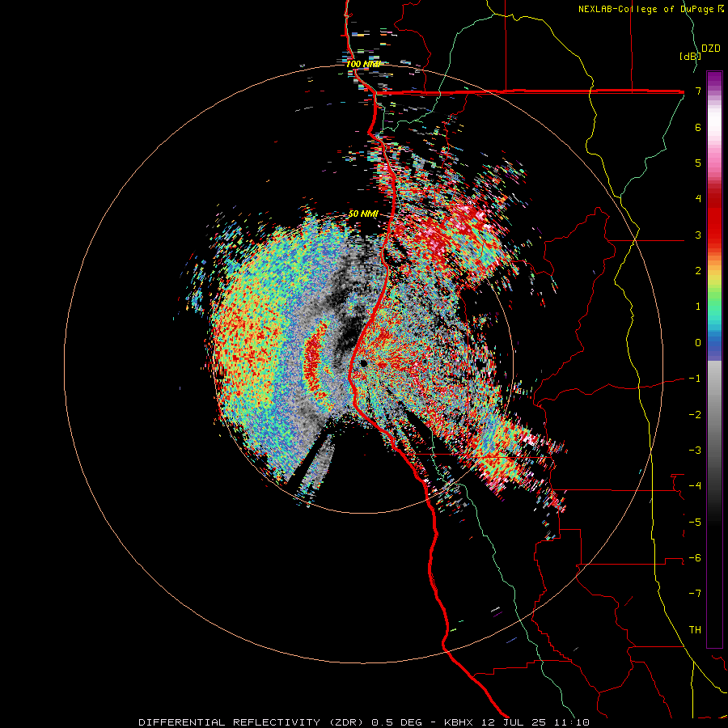
Task: Click the 5 dB value on color scale
Action: click(698, 163)
